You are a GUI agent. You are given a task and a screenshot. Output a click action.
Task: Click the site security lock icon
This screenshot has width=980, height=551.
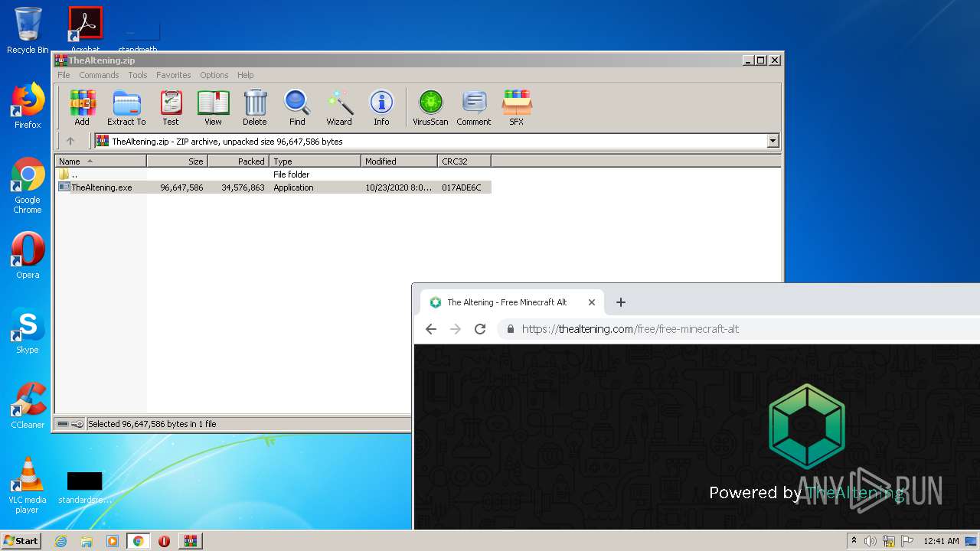point(510,329)
